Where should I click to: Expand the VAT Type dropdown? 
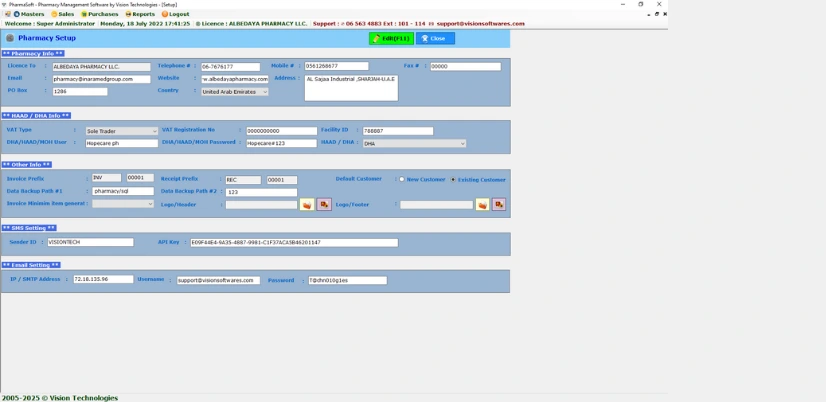coord(154,131)
